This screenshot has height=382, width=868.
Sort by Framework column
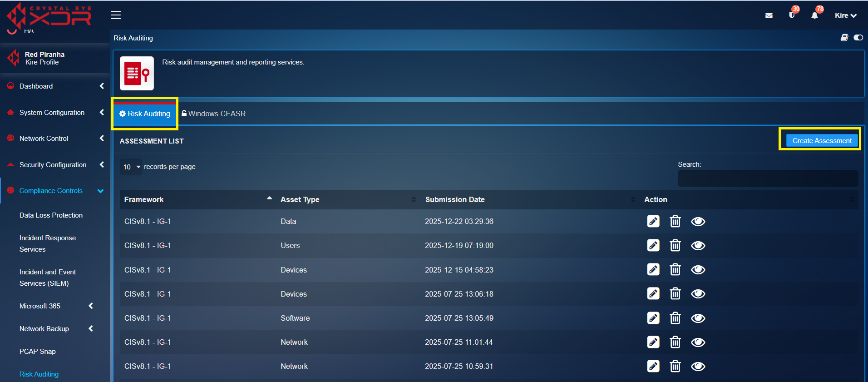(198, 200)
